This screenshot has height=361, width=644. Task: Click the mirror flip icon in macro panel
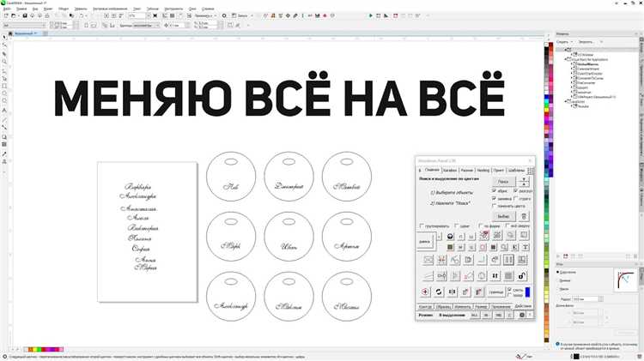coord(452,292)
